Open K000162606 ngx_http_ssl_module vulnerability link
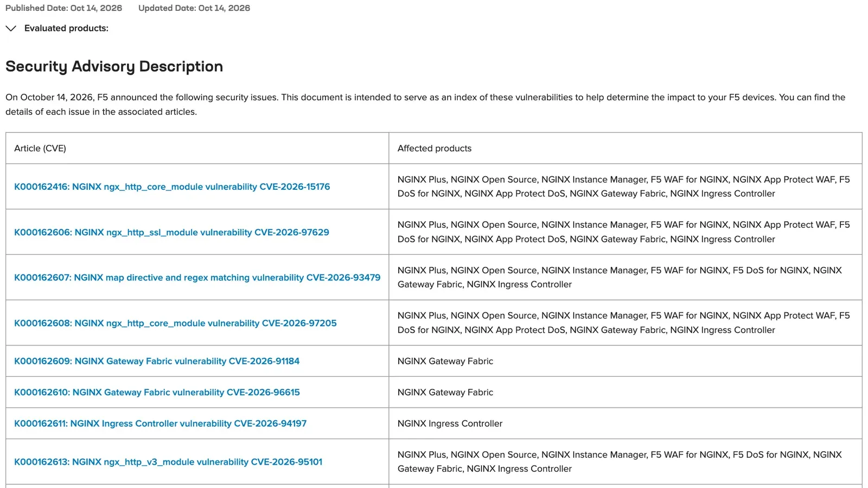Image resolution: width=868 pixels, height=488 pixels. pyautogui.click(x=171, y=232)
